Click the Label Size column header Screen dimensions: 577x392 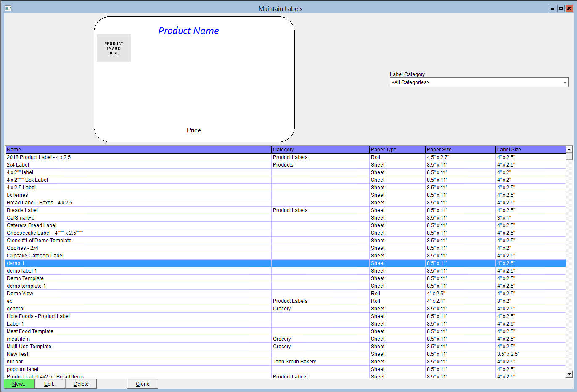point(531,149)
